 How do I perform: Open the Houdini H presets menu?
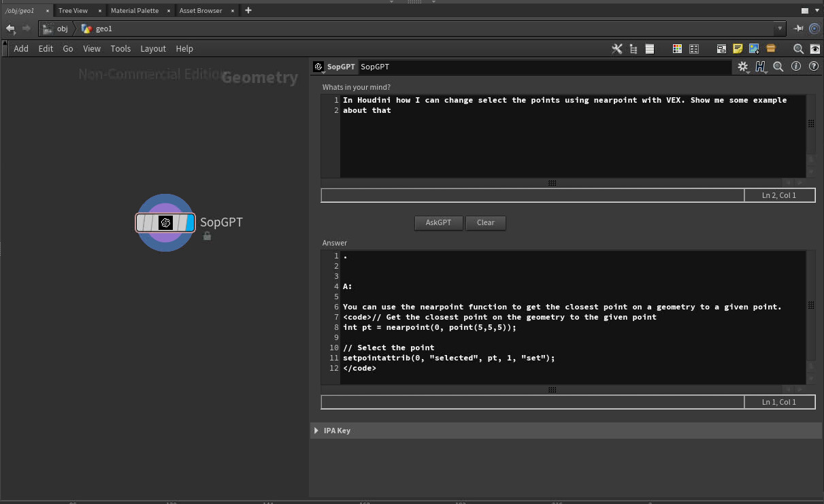(761, 67)
